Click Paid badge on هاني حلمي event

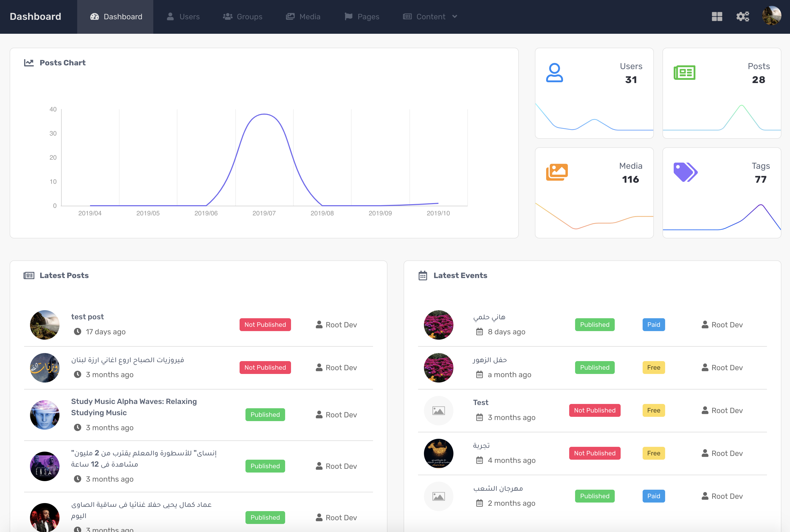(654, 325)
